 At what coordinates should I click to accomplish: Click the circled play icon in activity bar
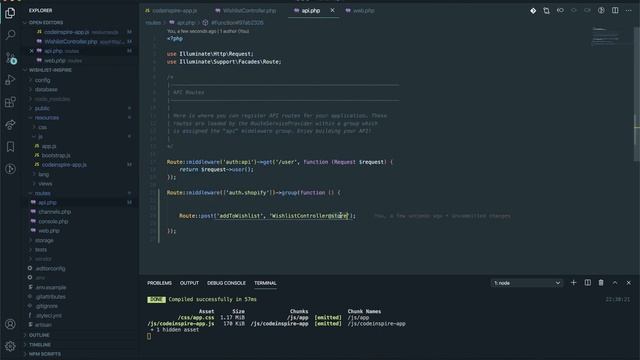coord(10,169)
